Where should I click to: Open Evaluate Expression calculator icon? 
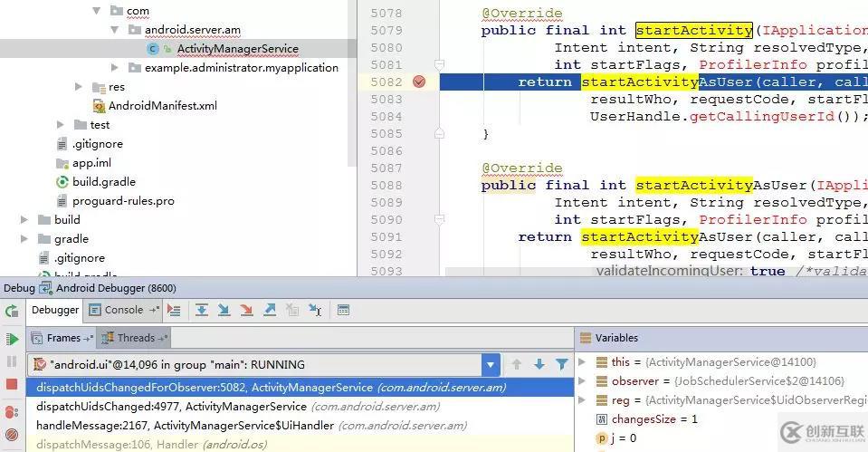click(343, 310)
